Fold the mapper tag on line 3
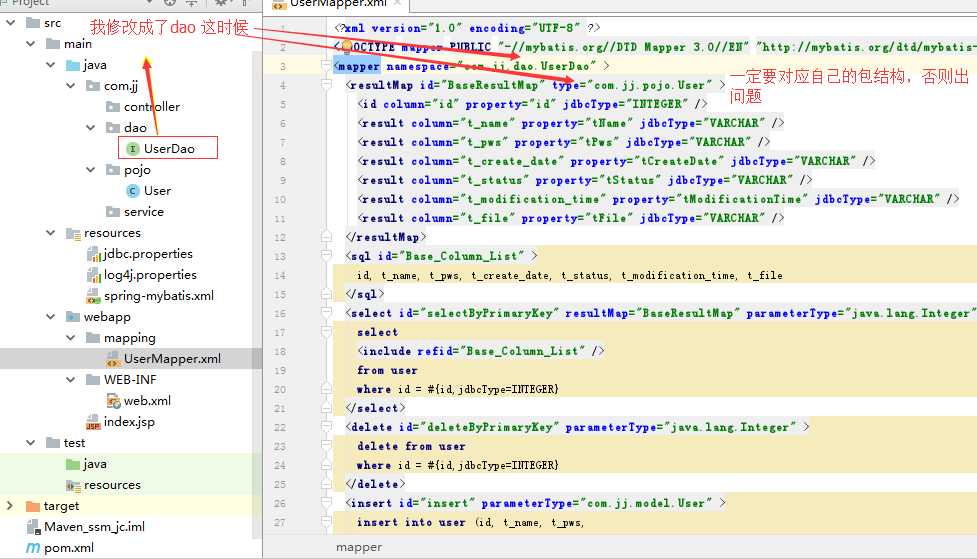 (326, 65)
